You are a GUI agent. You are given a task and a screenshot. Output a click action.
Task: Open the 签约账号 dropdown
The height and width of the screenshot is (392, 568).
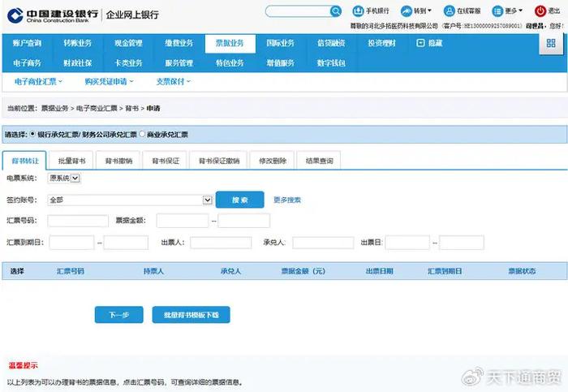tap(130, 200)
